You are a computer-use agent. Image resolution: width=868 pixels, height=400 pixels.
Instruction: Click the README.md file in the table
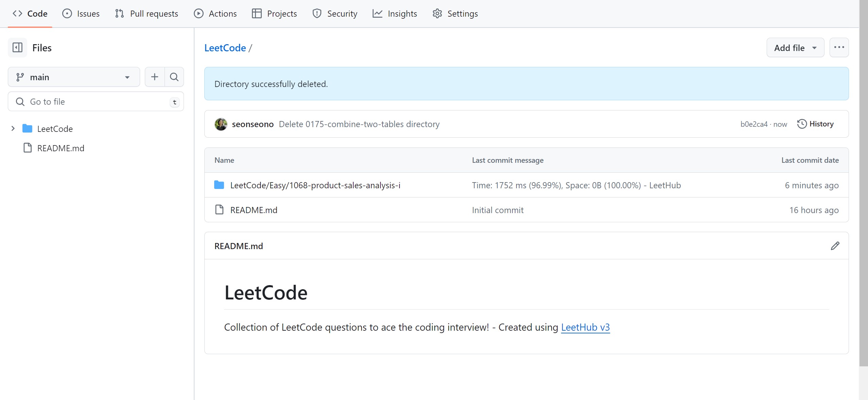coord(254,210)
